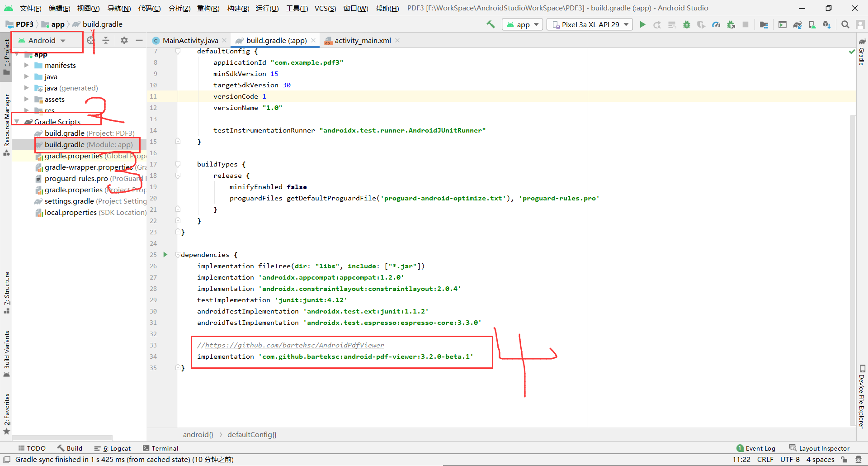Click the run gutter arrow beside dependencies
Screen dimensions: 868x466
[165, 255]
